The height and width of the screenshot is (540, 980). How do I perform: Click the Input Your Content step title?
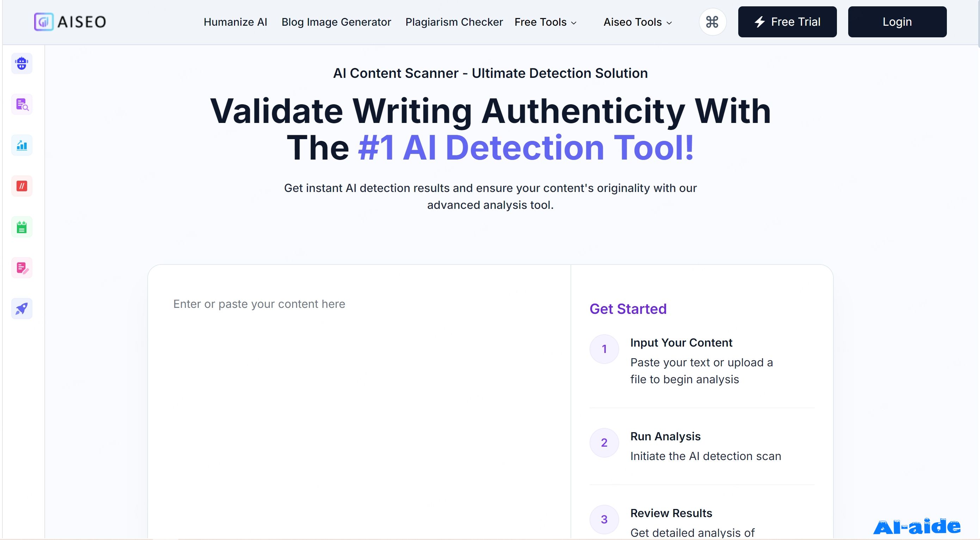681,343
